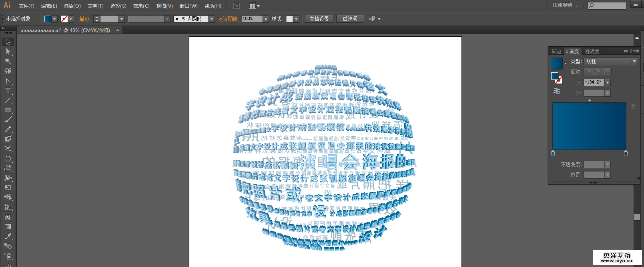Select the Lasso tool
This screenshot has width=644, height=267.
coord(8,71)
